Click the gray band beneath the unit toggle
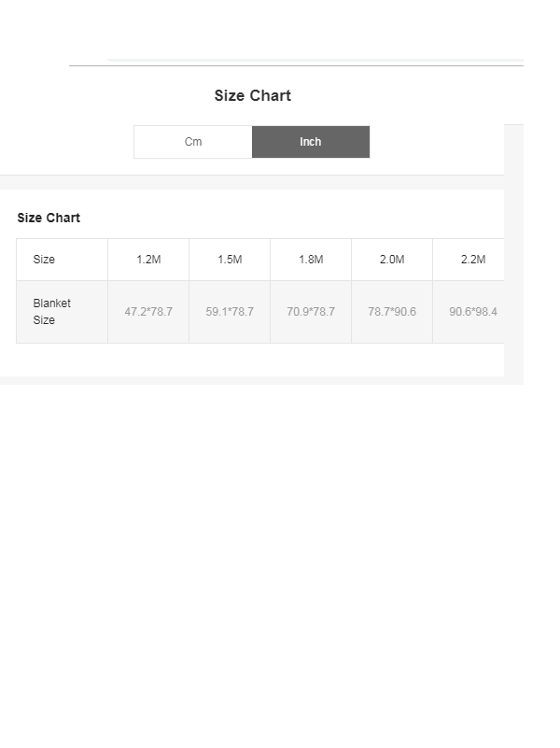 pyautogui.click(x=252, y=182)
